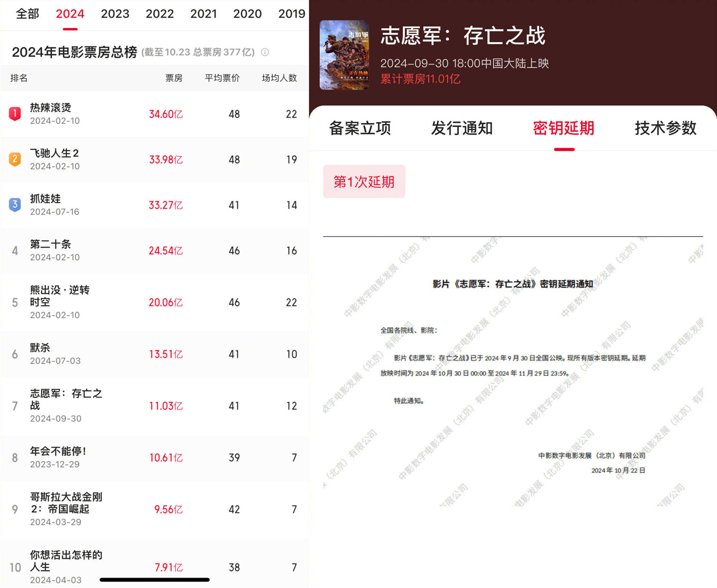This screenshot has width=717, height=588.
Task: Open the 志愿军：存亡之战 ranking row
Action: click(155, 406)
